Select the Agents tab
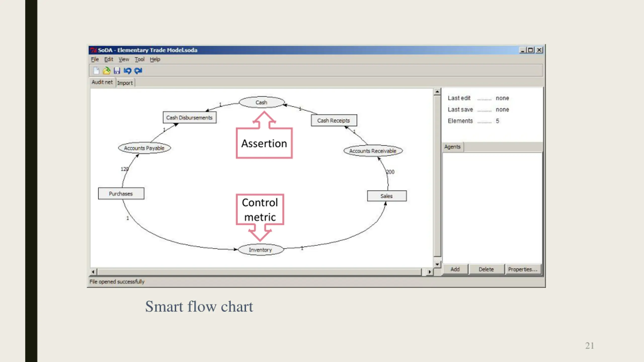Viewport: 644px width, 362px height. click(x=453, y=147)
